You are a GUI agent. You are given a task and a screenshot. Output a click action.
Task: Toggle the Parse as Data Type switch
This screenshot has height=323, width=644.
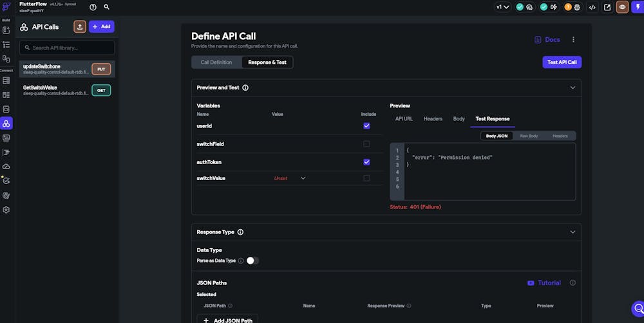pos(252,261)
